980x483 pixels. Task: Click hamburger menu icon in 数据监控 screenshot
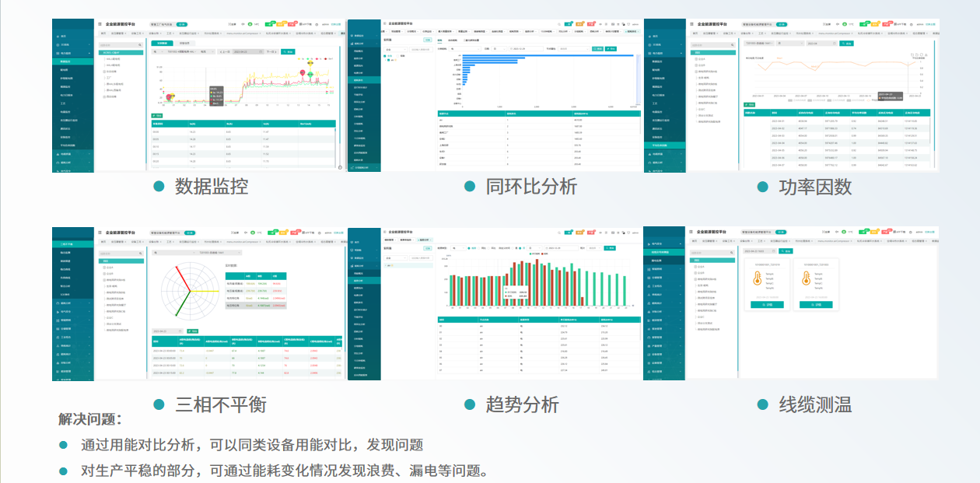pyautogui.click(x=100, y=24)
